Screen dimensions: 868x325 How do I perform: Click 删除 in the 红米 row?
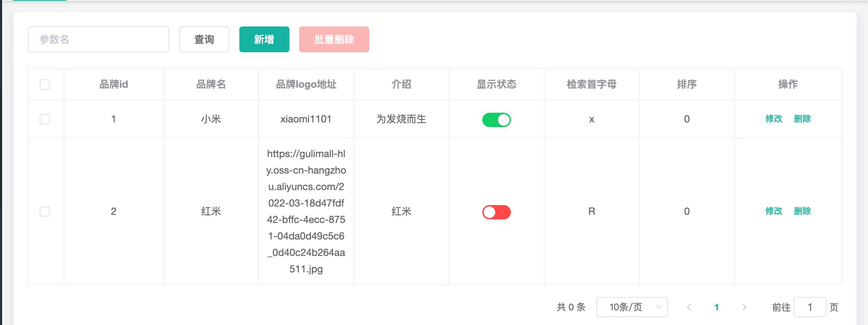point(803,211)
